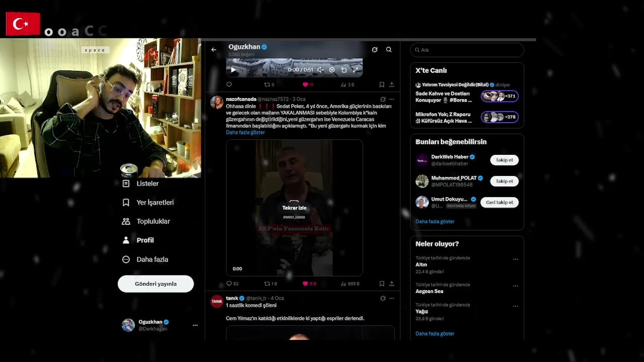Repost the post with 1 B reposts

271,284
